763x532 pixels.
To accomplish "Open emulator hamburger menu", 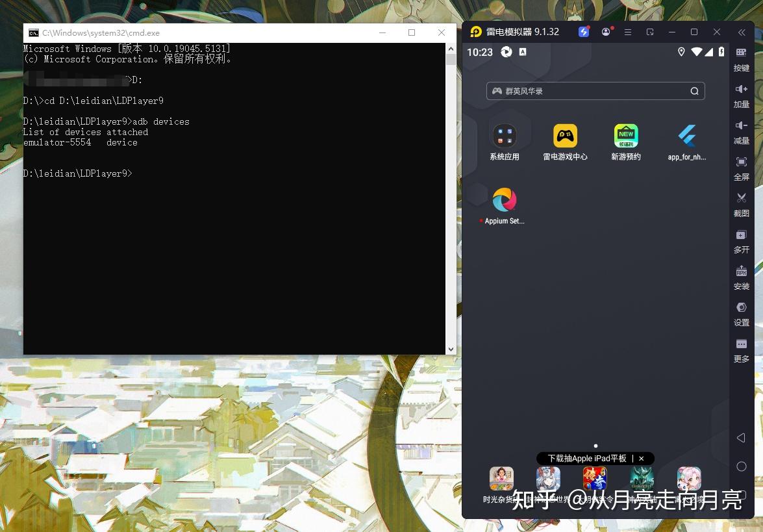I will [628, 32].
